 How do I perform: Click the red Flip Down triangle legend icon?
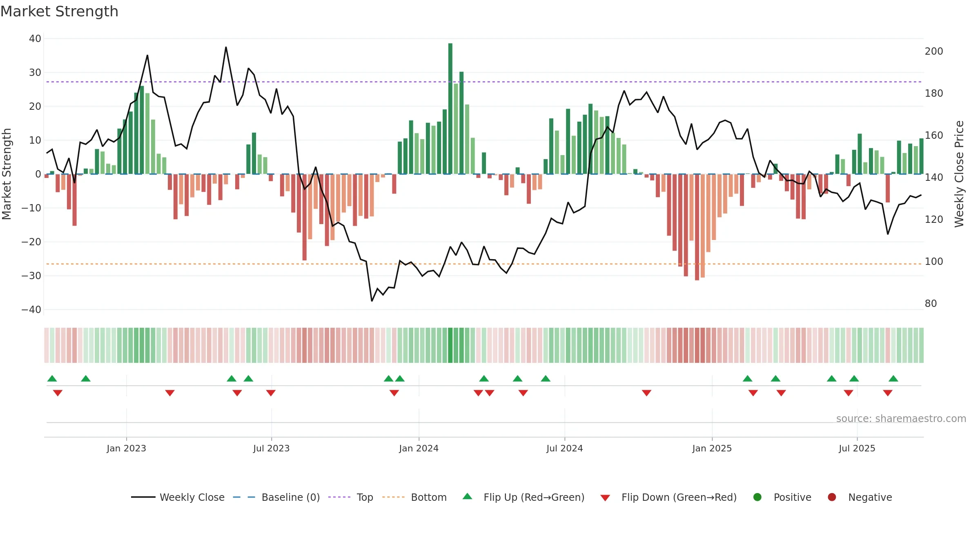point(605,498)
